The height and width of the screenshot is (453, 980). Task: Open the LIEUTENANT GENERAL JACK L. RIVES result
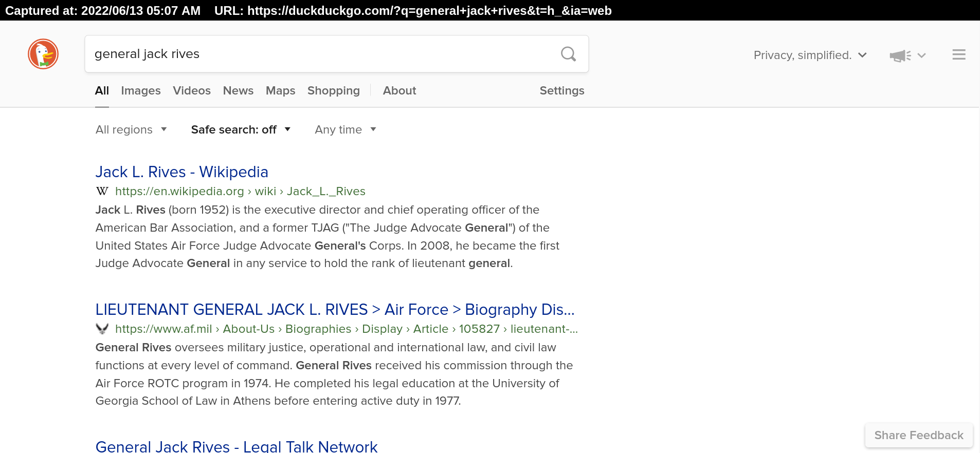point(335,309)
